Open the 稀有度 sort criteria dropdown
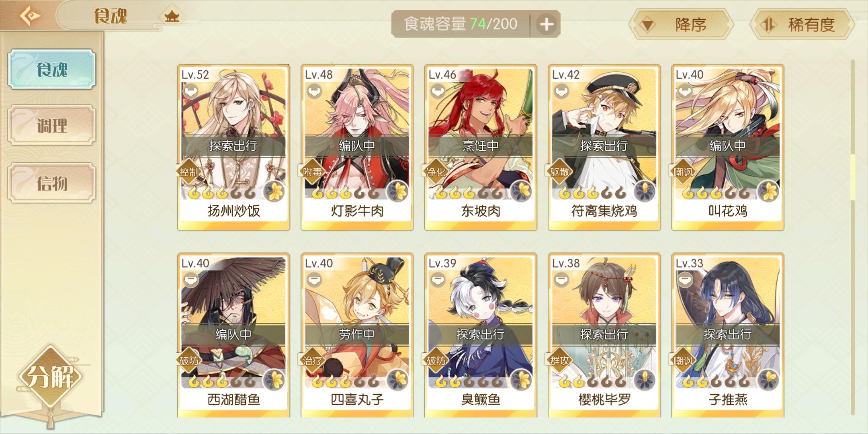Screen dimensions: 868x434 (802, 25)
